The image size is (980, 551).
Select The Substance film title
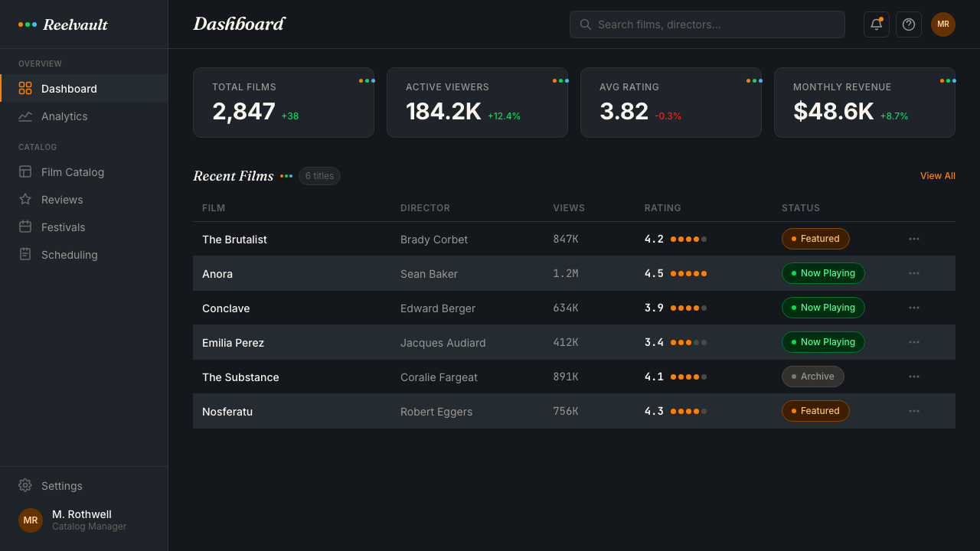[240, 377]
